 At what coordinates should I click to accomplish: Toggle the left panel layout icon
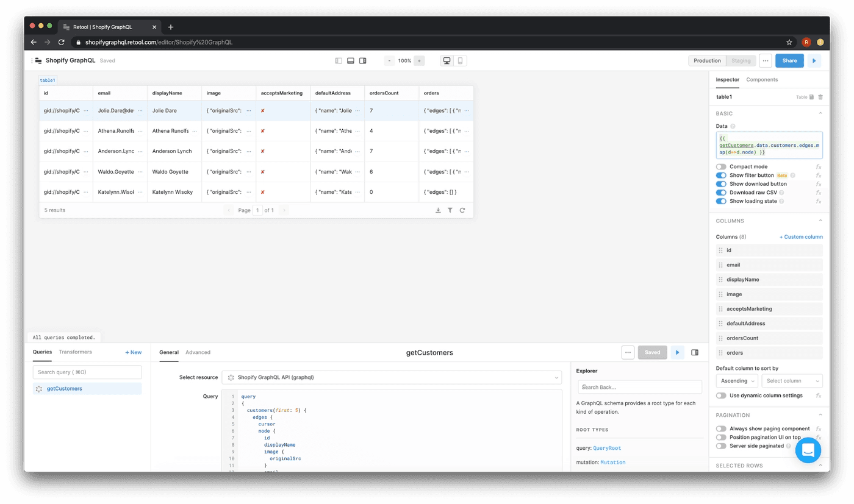click(x=339, y=61)
